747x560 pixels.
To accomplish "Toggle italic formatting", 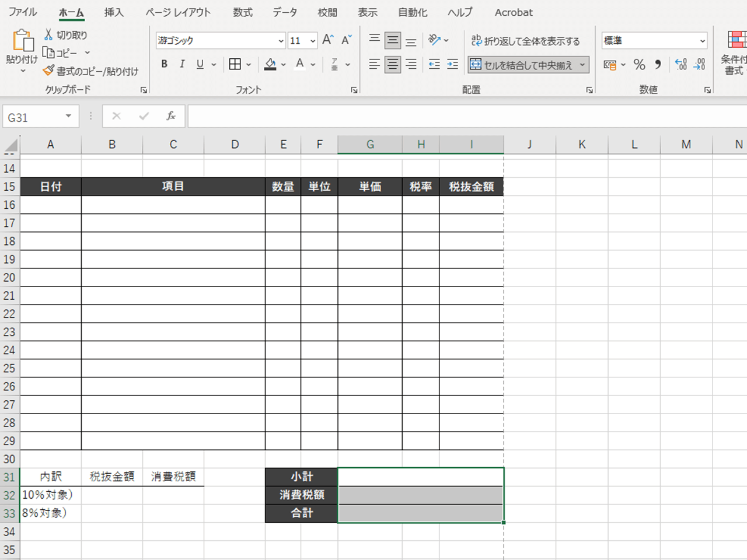I will coord(182,64).
